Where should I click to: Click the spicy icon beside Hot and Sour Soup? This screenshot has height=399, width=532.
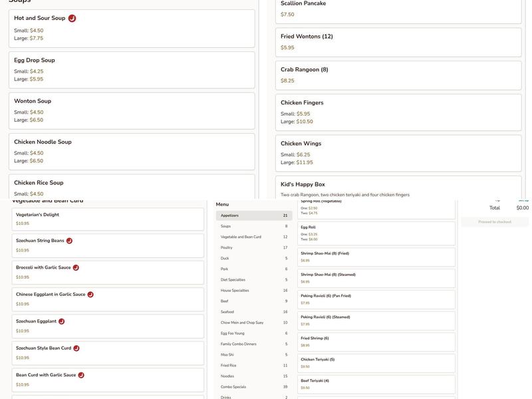pyautogui.click(x=72, y=19)
